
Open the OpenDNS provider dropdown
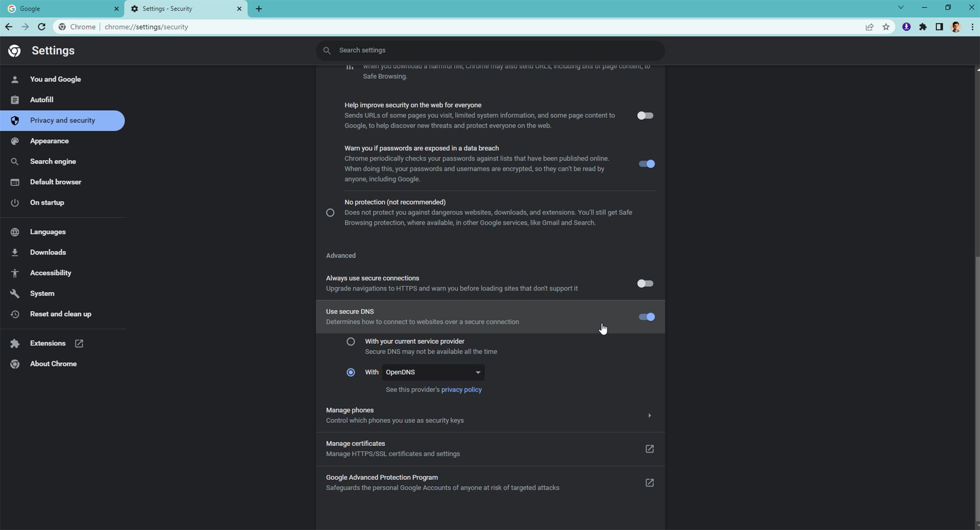(433, 372)
